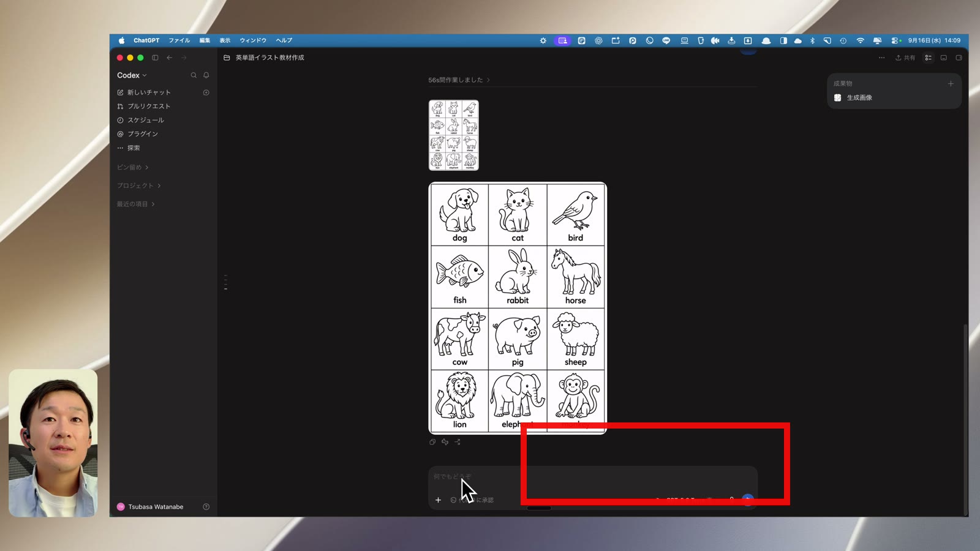The width and height of the screenshot is (980, 551).
Task: Click the cloud icon in menu bar
Action: click(797, 40)
